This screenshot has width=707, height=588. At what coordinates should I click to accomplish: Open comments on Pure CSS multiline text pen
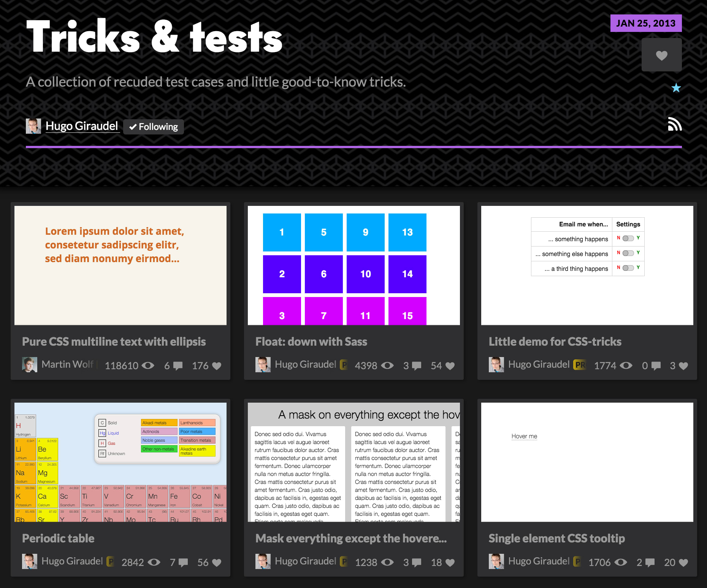click(177, 365)
